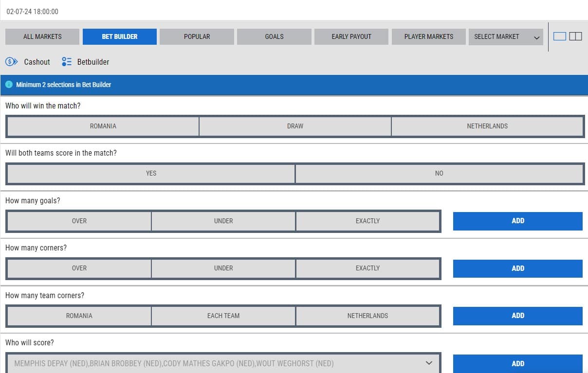
Task: Add the team corners selection
Action: point(517,316)
